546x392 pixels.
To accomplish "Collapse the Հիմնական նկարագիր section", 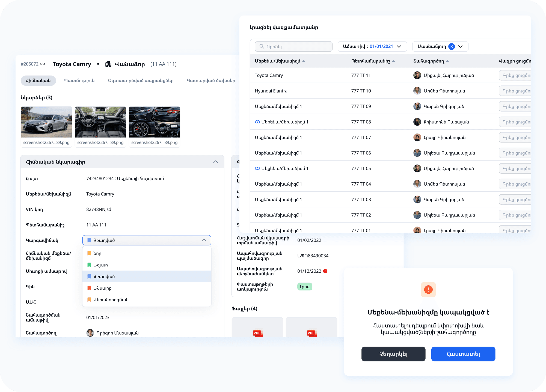I will [x=215, y=162].
